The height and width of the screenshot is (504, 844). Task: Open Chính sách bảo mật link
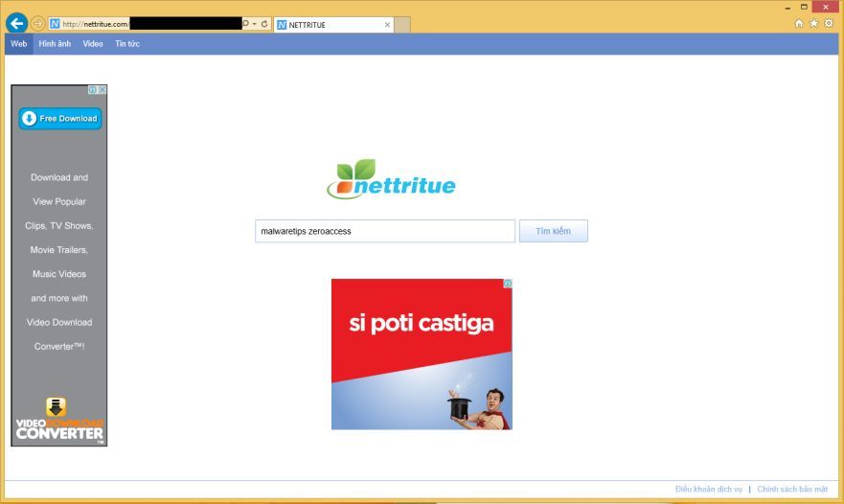pyautogui.click(x=792, y=489)
